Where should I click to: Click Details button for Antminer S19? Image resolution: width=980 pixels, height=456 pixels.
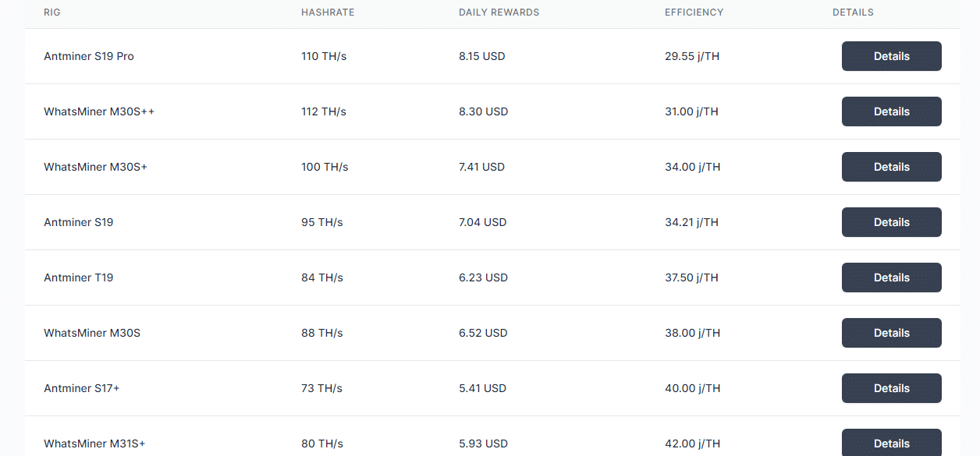[891, 222]
